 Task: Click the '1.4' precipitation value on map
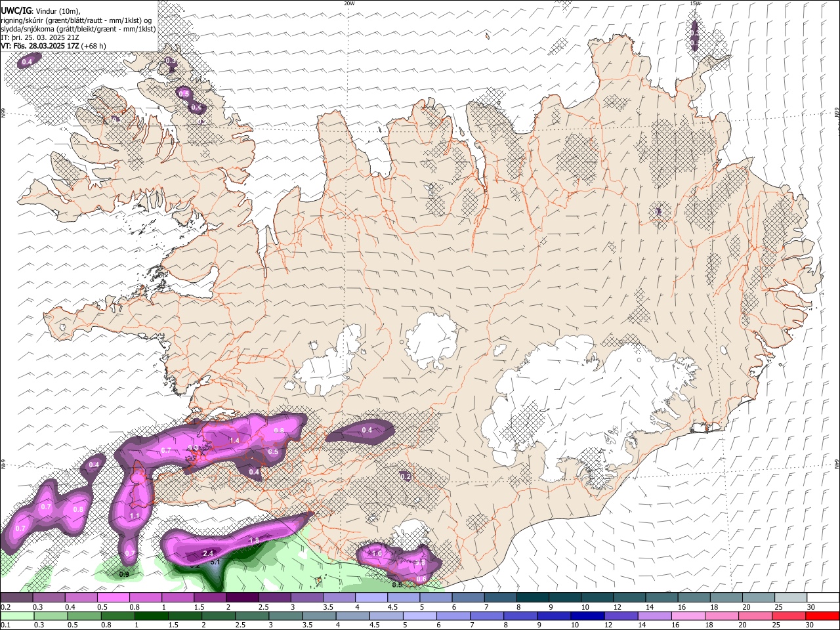(234, 441)
